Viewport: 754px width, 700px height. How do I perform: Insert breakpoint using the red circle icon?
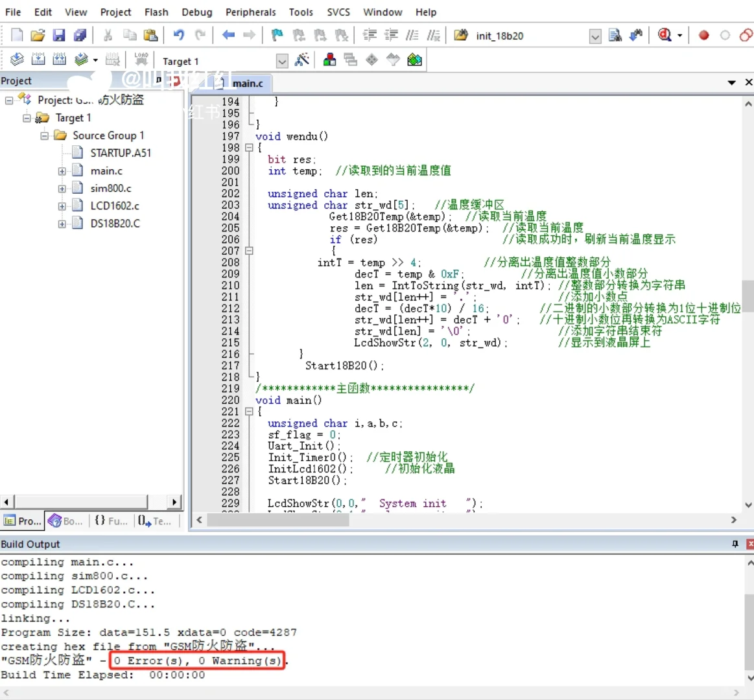[704, 35]
